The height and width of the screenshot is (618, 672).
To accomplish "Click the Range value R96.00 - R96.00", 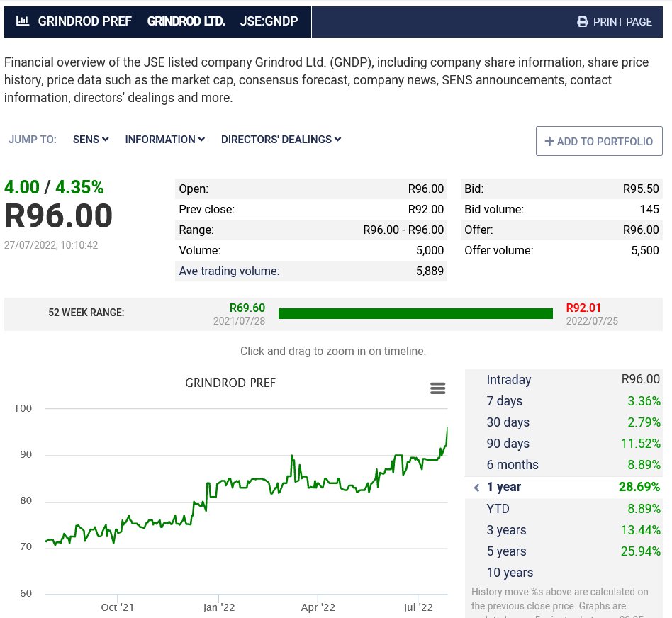I will [x=403, y=230].
